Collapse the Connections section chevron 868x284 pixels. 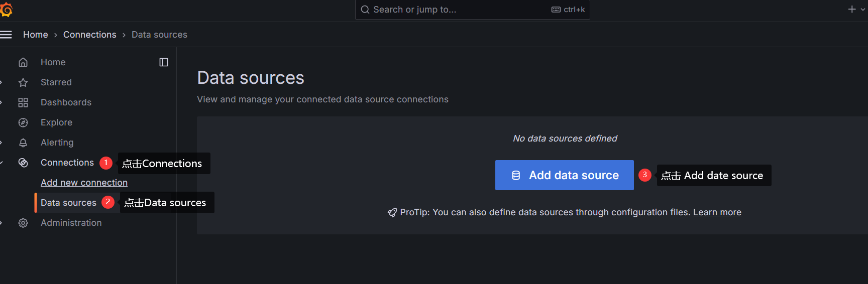point(2,163)
